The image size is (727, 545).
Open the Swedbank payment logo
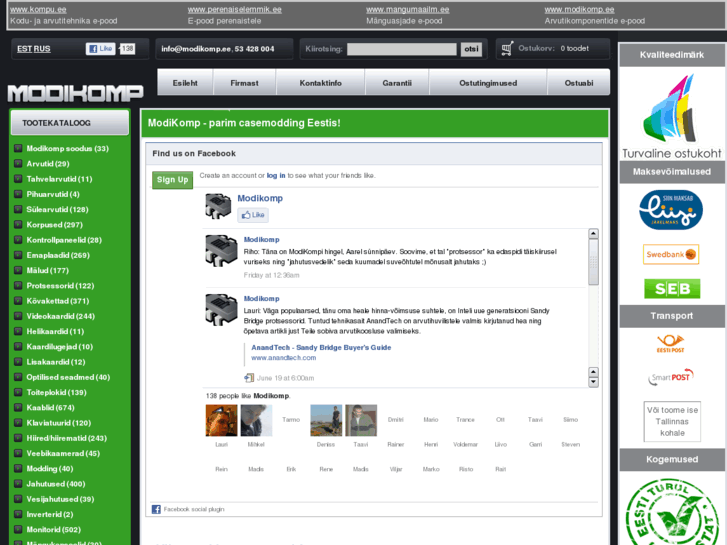point(671,254)
